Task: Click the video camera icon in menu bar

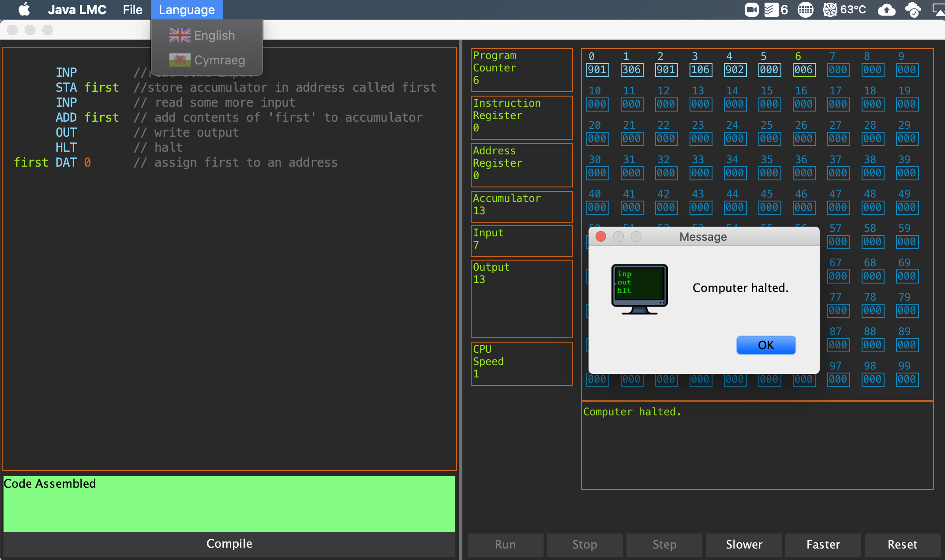Action: 752,9
